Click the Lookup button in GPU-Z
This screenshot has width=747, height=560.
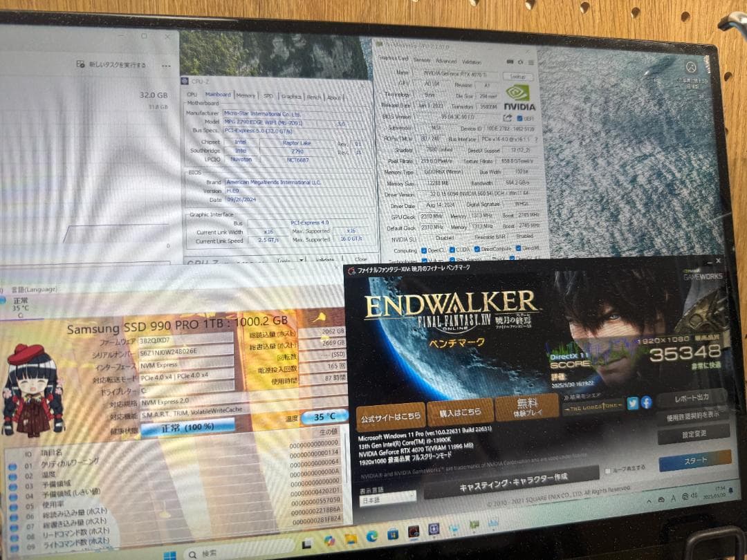(x=516, y=76)
